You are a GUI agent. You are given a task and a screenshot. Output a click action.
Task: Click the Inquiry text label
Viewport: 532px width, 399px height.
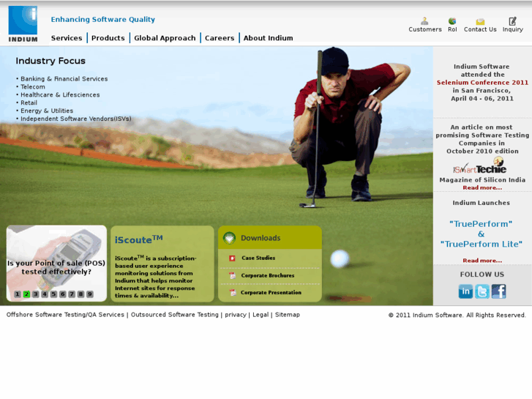(x=513, y=29)
